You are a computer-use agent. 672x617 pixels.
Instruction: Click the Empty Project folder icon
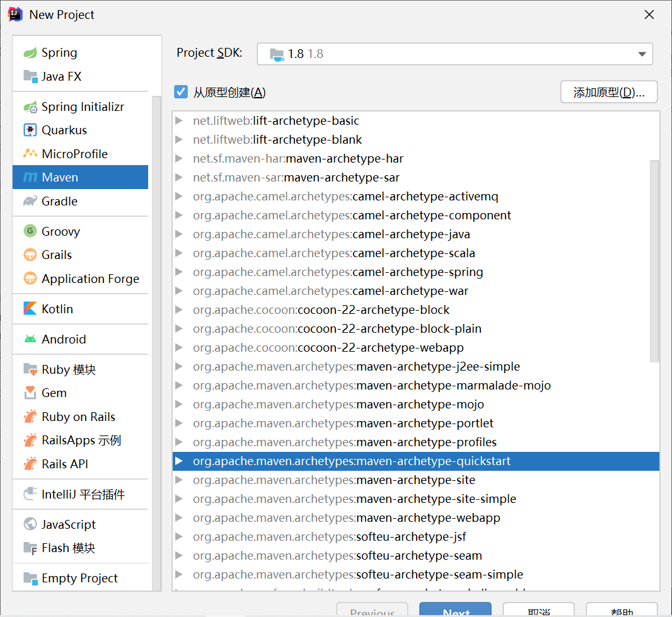30,579
